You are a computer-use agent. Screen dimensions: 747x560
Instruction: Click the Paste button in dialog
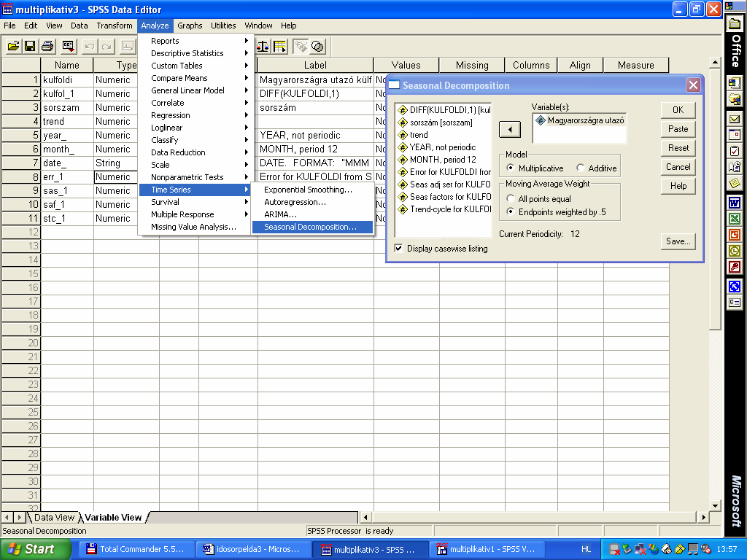tap(678, 128)
